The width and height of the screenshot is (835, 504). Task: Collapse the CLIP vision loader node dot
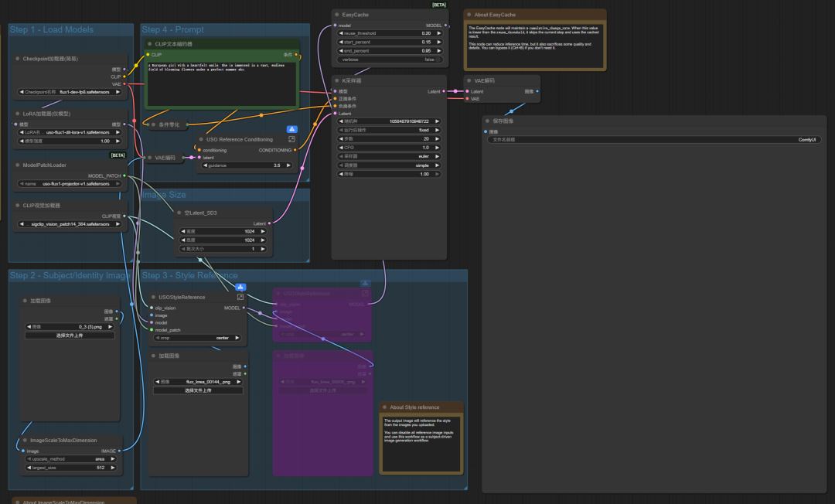tap(18, 206)
